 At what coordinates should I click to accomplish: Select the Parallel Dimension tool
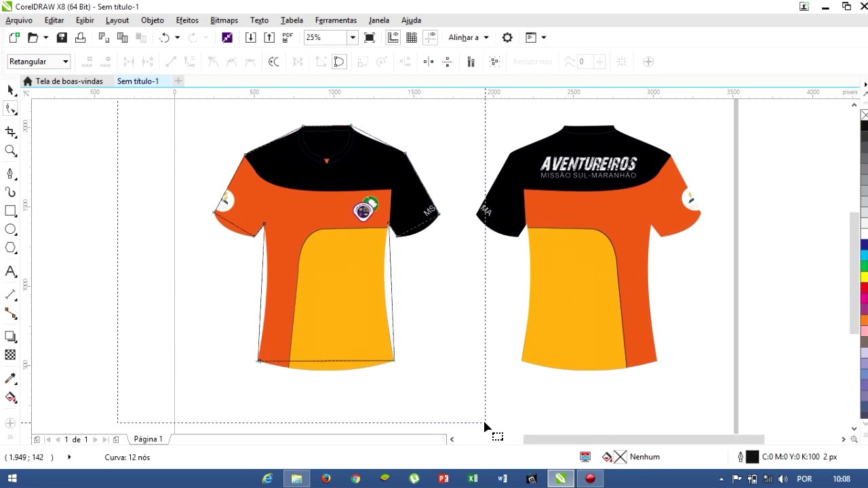tap(10, 295)
